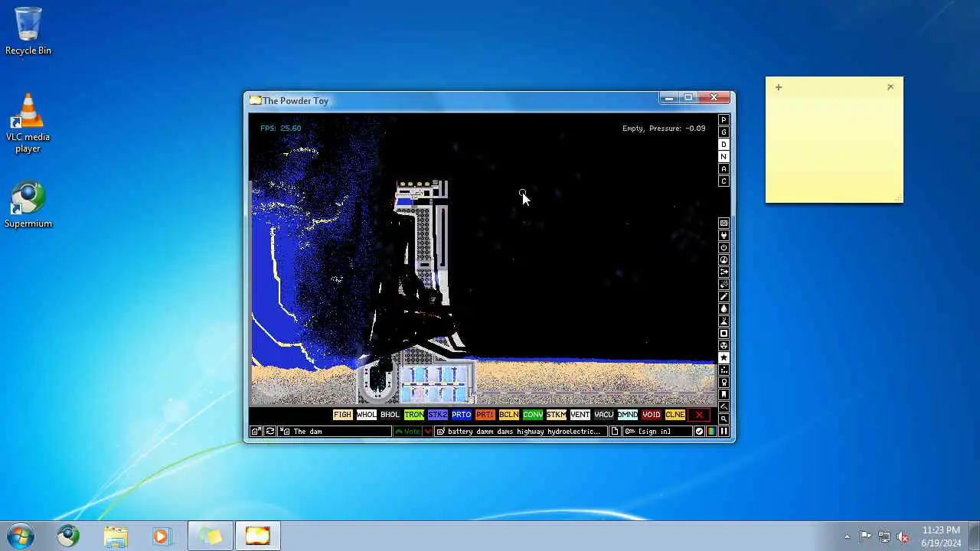Toggle the G display mode

[x=724, y=132]
